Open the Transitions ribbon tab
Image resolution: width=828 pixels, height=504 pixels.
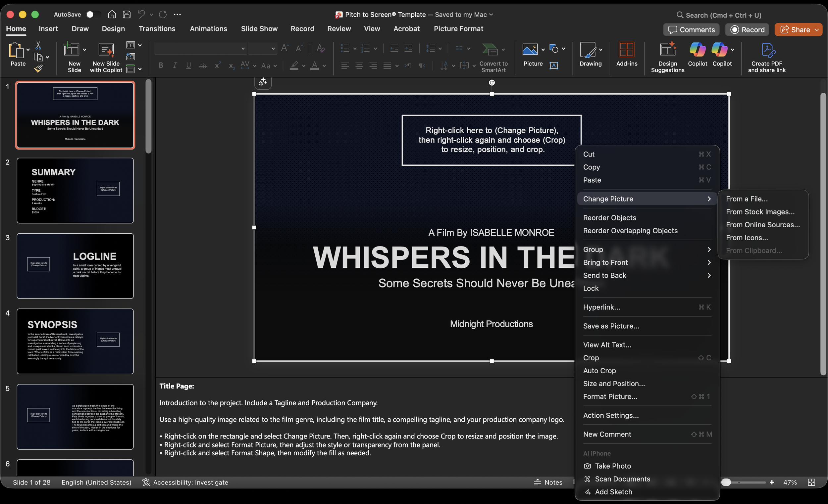tap(157, 29)
